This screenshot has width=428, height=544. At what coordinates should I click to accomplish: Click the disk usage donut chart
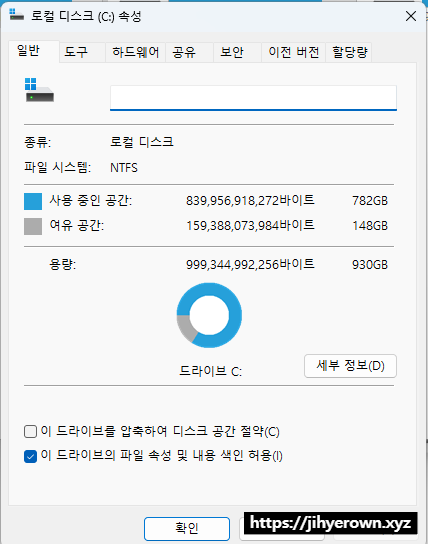point(209,315)
